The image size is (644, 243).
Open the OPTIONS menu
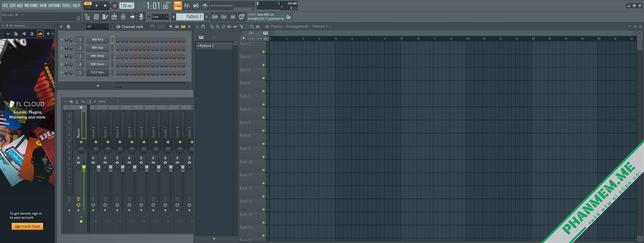click(55, 5)
